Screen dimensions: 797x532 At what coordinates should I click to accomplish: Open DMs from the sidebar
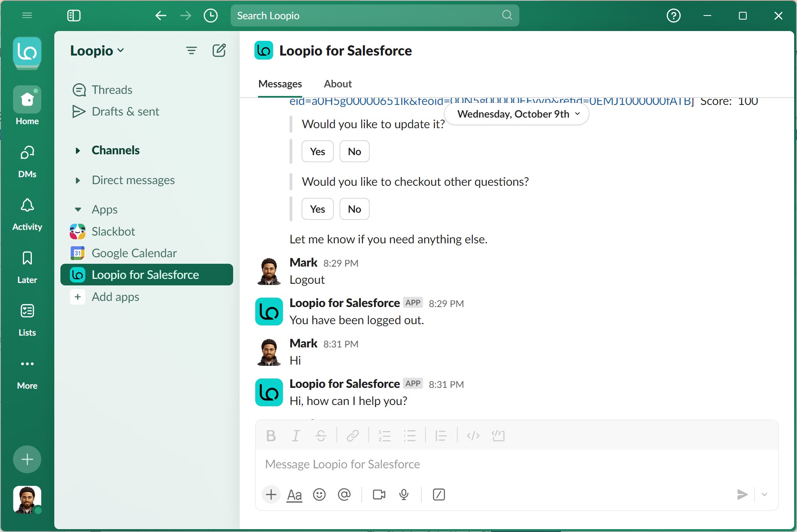click(x=27, y=162)
